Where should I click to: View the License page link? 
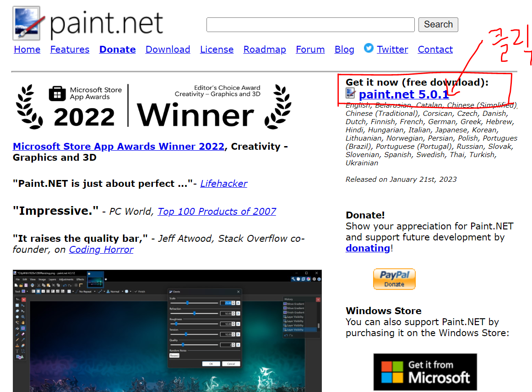point(217,49)
